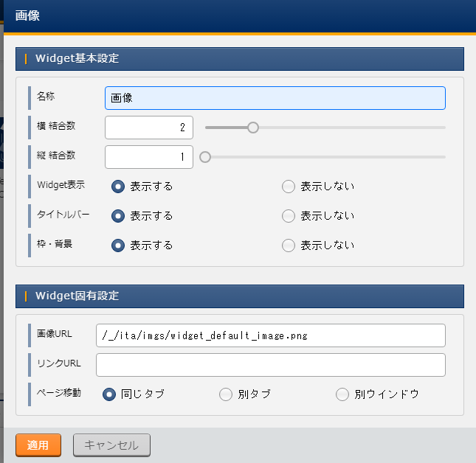
Task: Click the キャンセル cancel button
Action: [x=111, y=445]
